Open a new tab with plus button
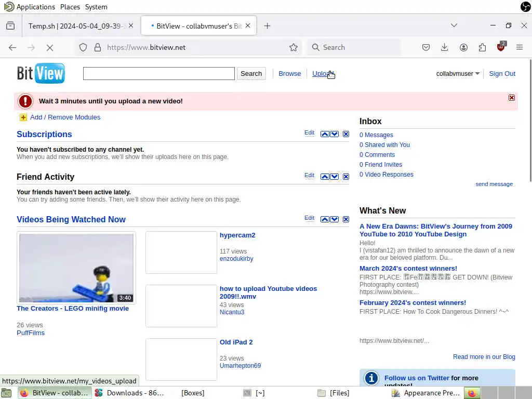532x399 pixels. pyautogui.click(x=268, y=26)
